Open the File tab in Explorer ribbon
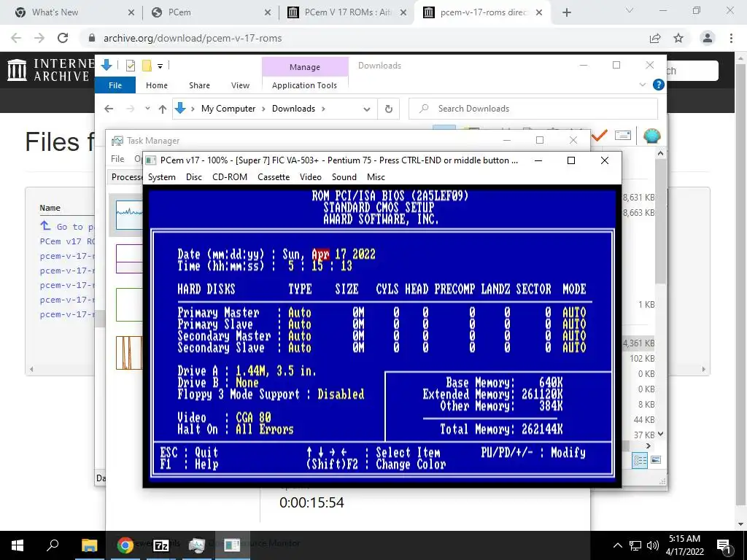This screenshot has height=560, width=747. click(115, 85)
